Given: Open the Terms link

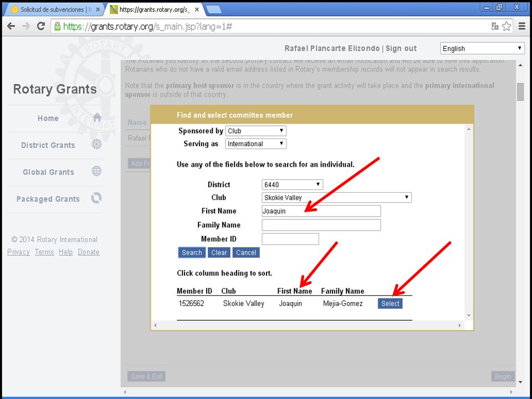Looking at the screenshot, I should (44, 252).
